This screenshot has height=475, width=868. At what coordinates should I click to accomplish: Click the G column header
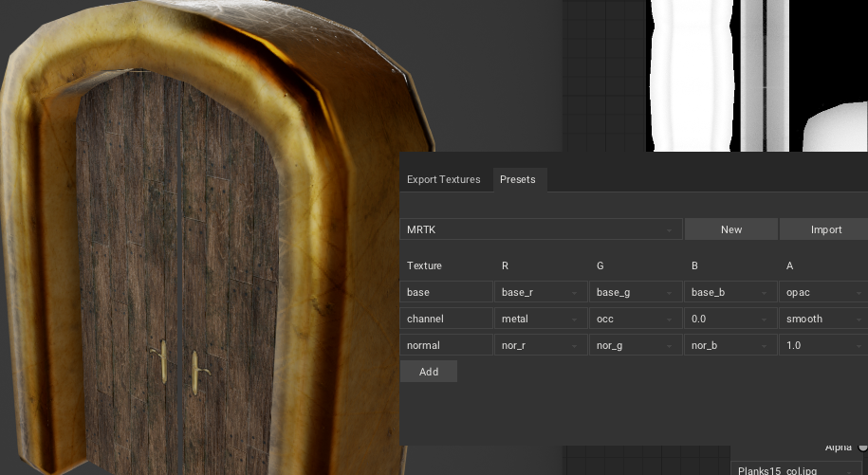coord(600,265)
